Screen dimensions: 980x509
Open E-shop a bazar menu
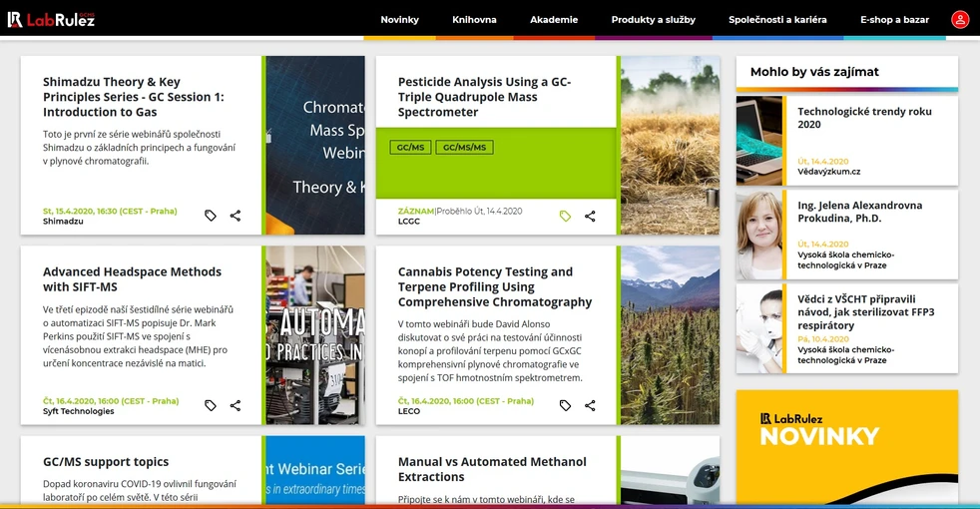[x=894, y=19]
